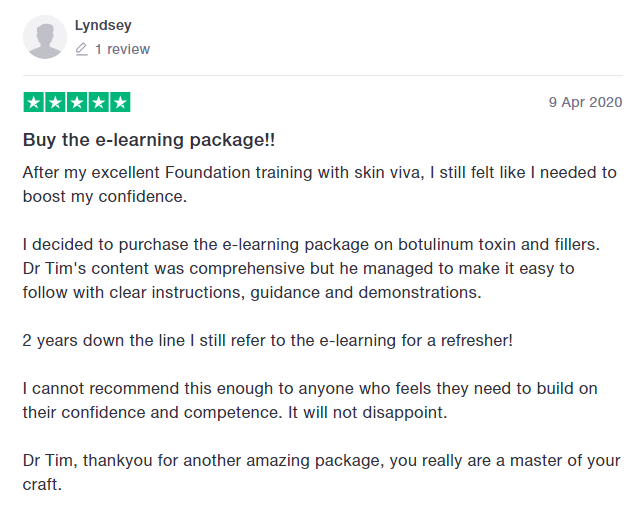Click paragraph starting 'After my excellent Foundation'
Viewport: 641px width, 507px height.
click(x=320, y=184)
